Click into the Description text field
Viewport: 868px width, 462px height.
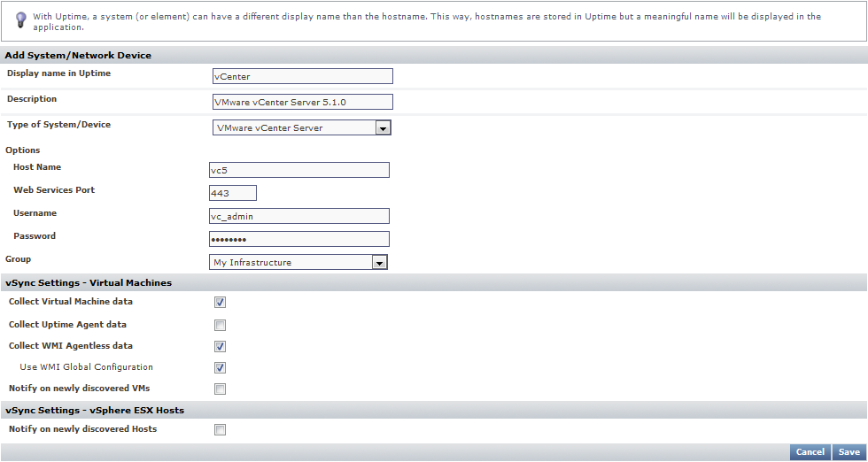pyautogui.click(x=302, y=102)
